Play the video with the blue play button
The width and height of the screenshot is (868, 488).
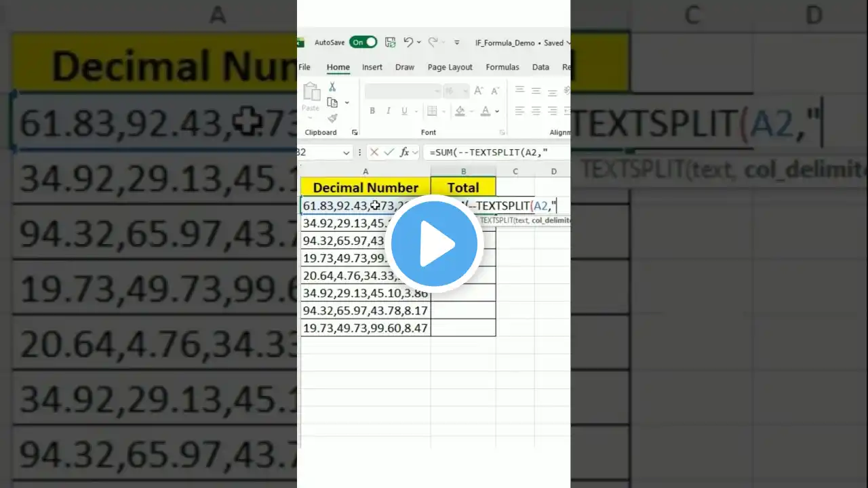434,244
